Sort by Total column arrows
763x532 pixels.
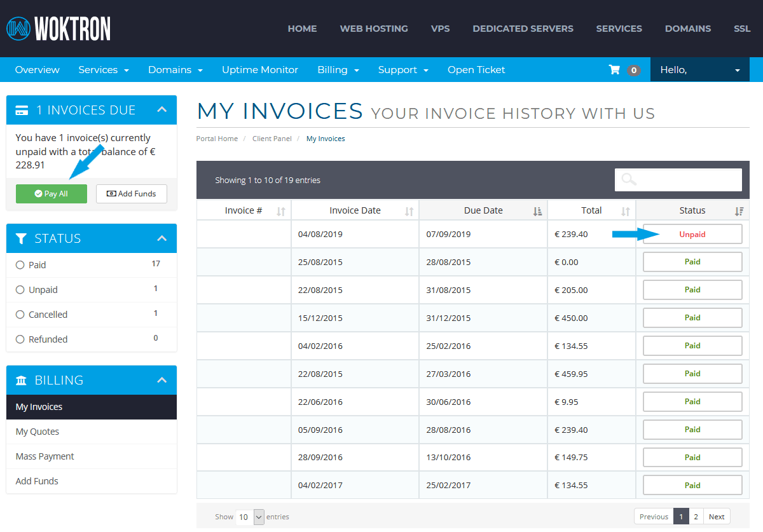626,211
